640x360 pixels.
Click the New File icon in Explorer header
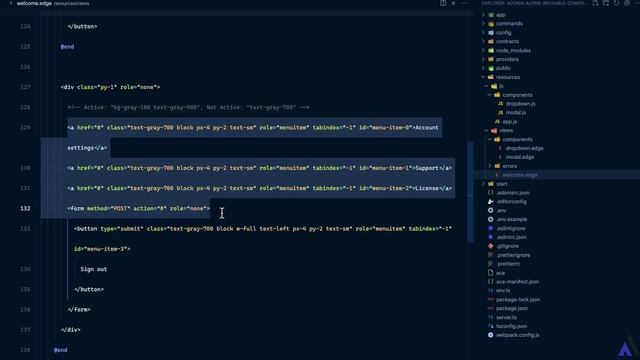click(596, 3)
